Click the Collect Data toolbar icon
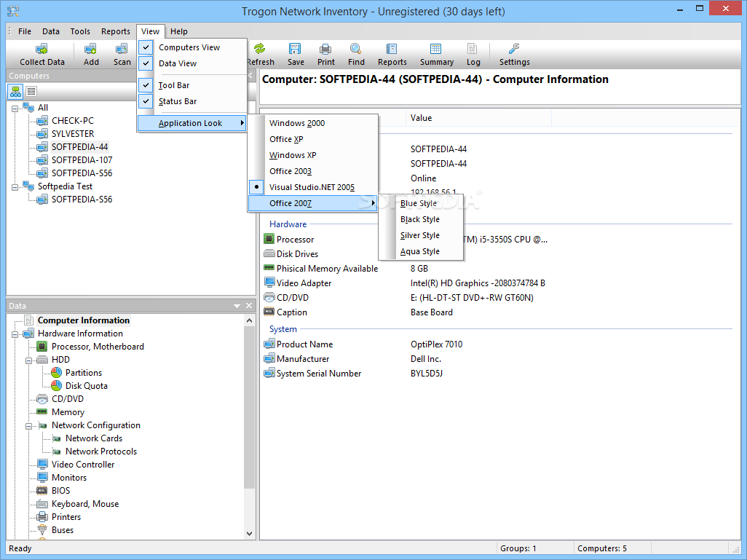The height and width of the screenshot is (560, 747). click(x=42, y=49)
